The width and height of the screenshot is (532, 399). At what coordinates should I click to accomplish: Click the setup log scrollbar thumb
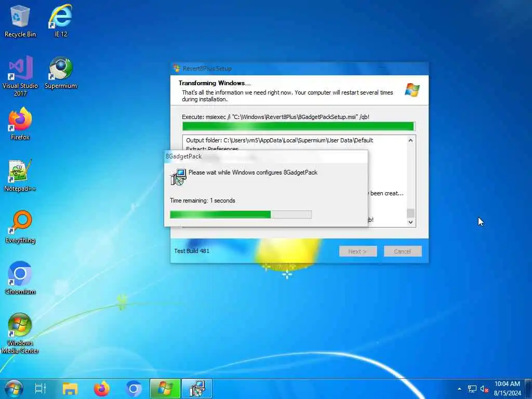tap(410, 213)
